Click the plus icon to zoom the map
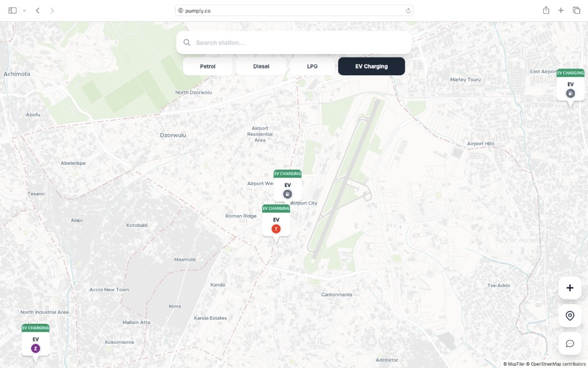Screen dimensions: 588x368 point(570,287)
